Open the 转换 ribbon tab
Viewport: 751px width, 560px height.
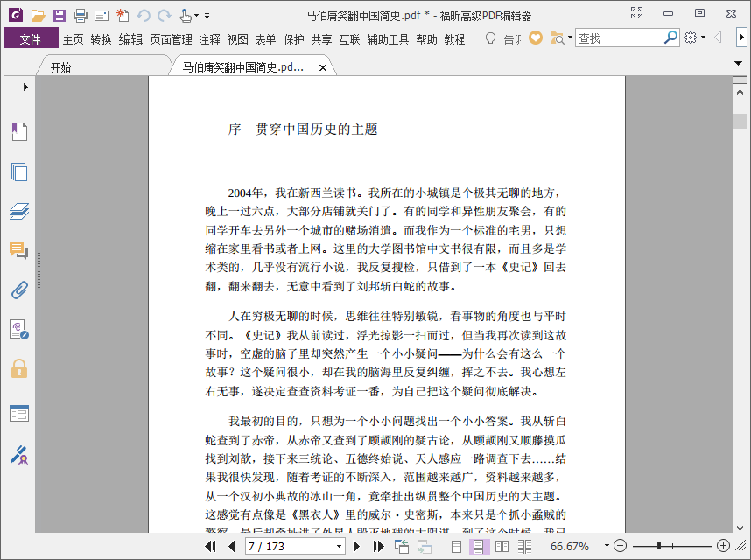(101, 39)
